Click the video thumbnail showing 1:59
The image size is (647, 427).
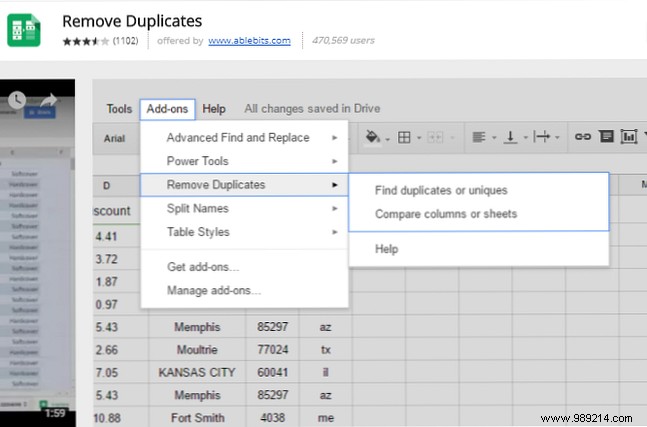(x=38, y=253)
